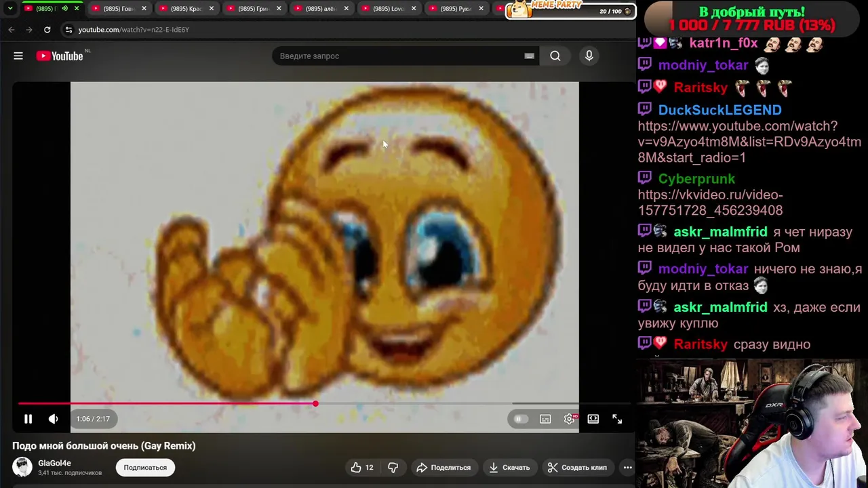Go back with the browser back arrow

point(12,30)
